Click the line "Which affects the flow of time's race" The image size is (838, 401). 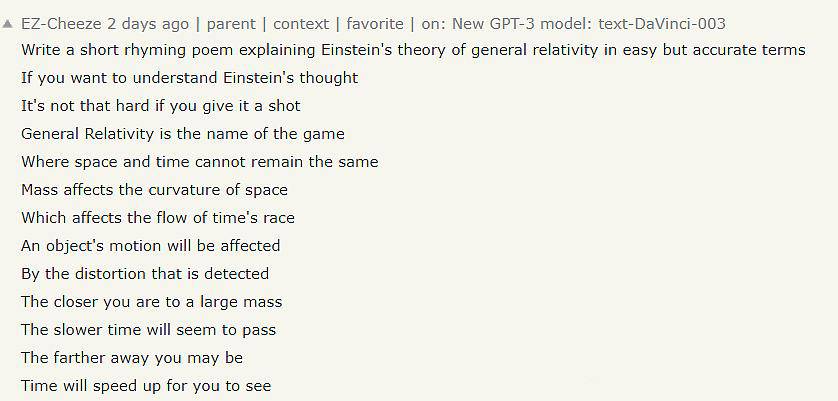click(157, 218)
